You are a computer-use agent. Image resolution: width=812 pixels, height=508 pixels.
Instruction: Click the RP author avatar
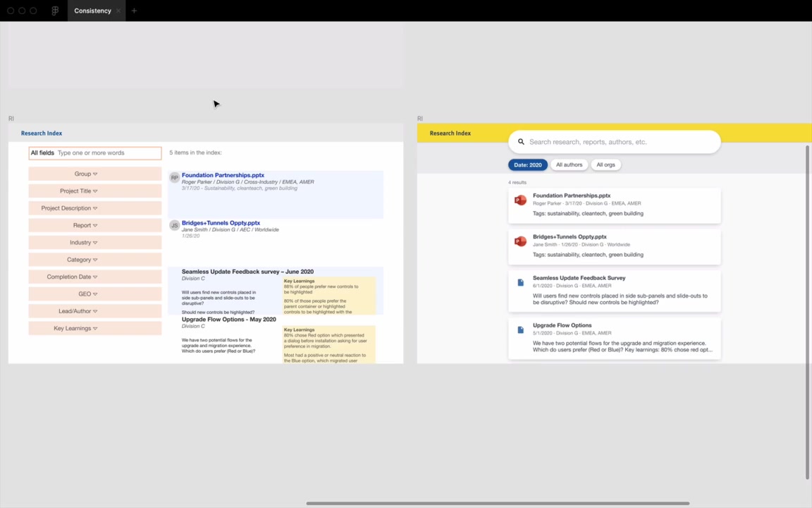point(175,177)
